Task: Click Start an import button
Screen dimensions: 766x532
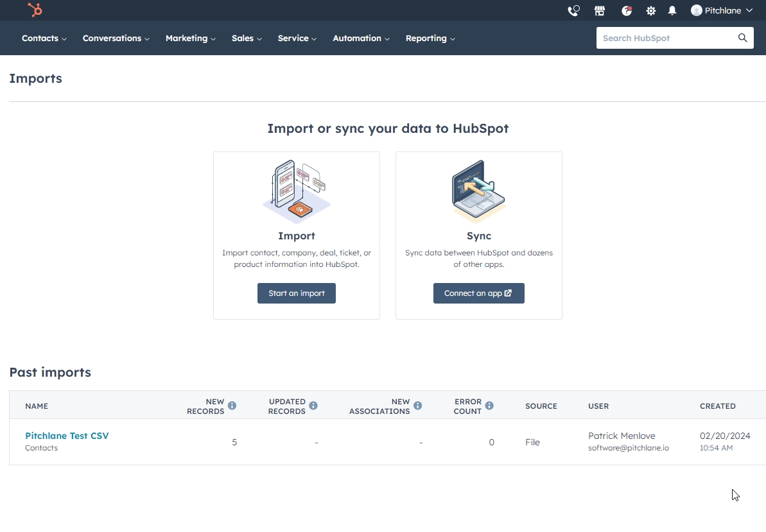Action: 297,293
